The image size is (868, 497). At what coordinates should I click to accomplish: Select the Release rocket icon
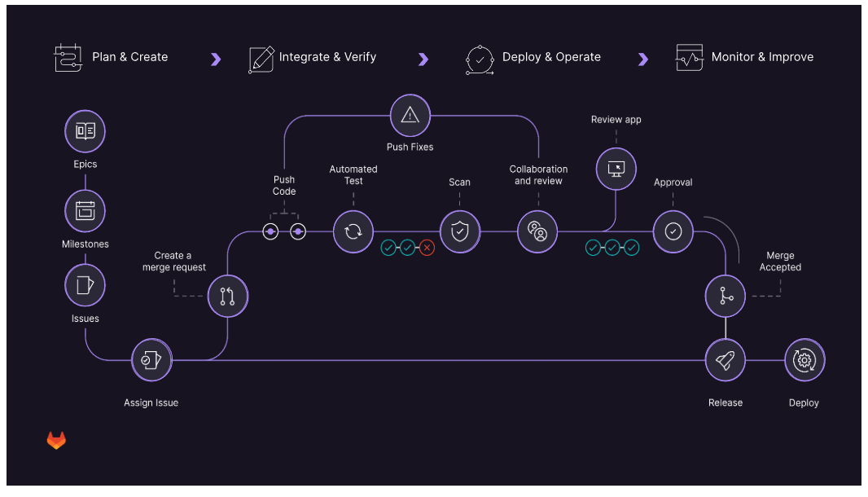coord(725,359)
